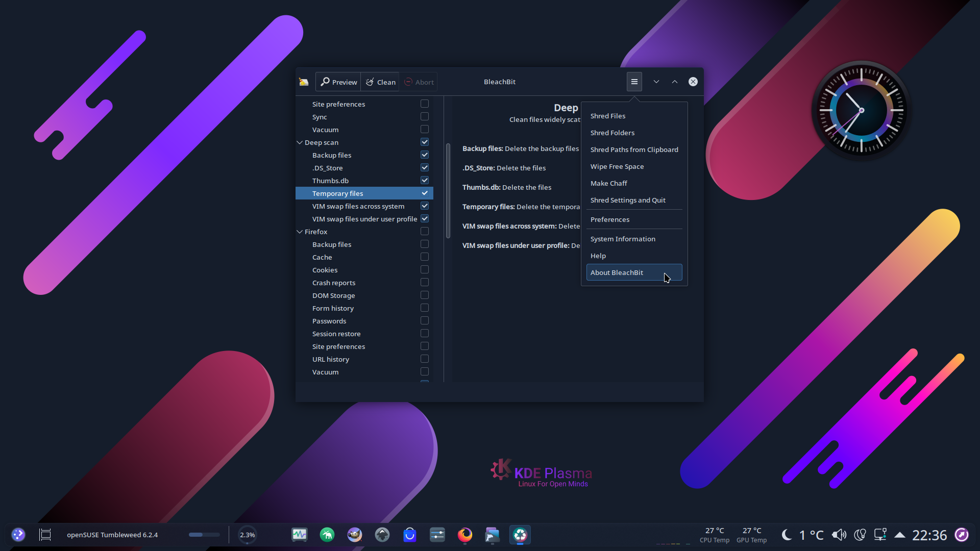Open System Settings sliders icon in taskbar

tap(437, 535)
